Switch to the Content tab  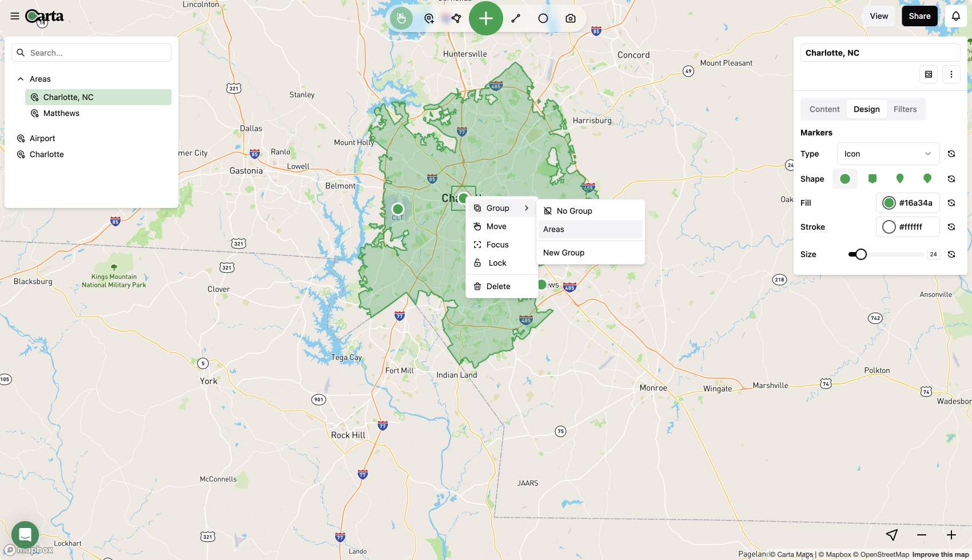click(x=823, y=109)
